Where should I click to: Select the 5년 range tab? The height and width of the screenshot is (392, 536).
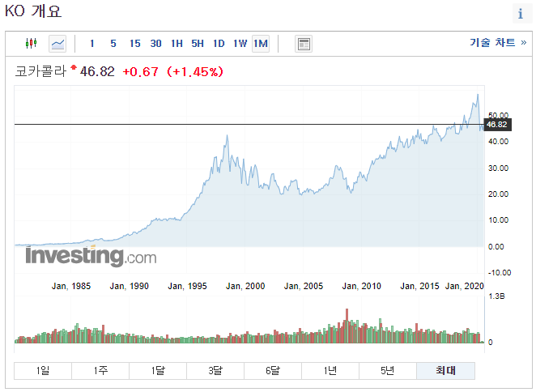388,371
